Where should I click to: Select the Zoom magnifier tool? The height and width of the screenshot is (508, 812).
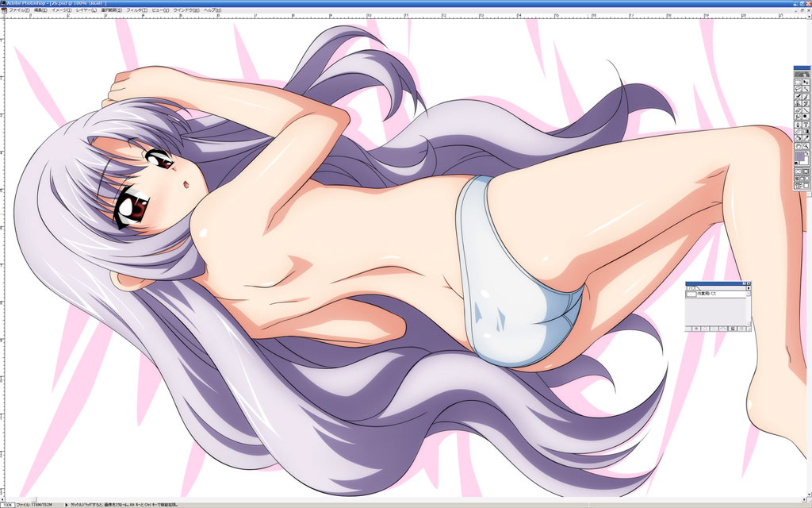click(x=806, y=146)
